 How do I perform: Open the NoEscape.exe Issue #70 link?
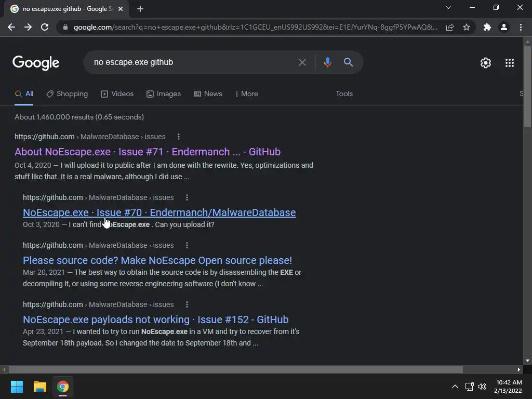click(159, 212)
